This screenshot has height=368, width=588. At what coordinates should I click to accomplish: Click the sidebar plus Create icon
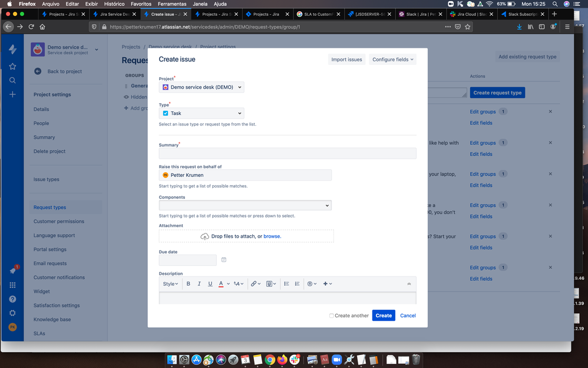click(x=12, y=94)
